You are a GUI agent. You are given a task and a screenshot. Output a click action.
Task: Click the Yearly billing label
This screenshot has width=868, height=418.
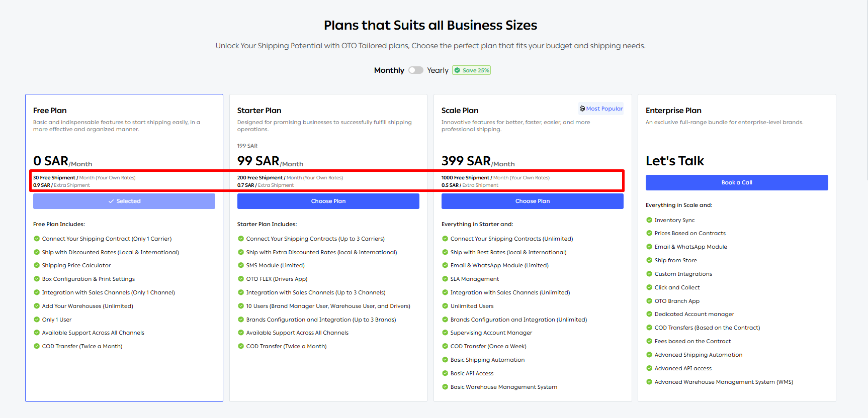coord(438,70)
